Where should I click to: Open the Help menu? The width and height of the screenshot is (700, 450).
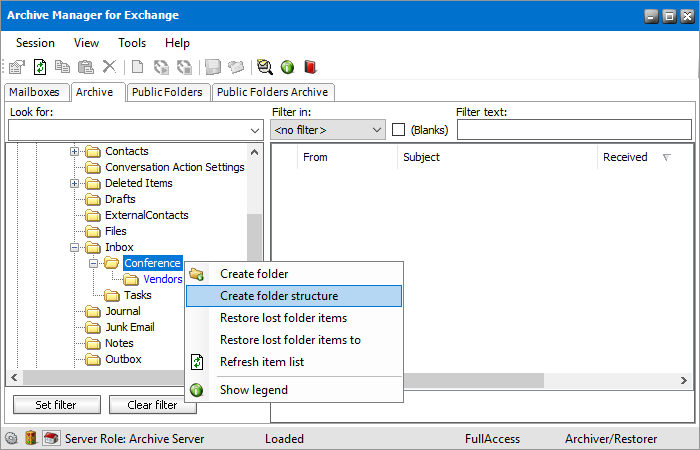[177, 43]
